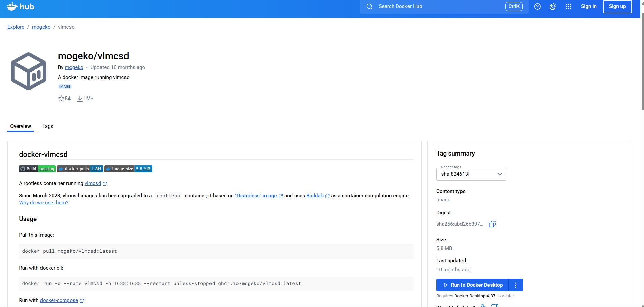Click the CtrlK shortcut badge
Screen dimensions: 644x307
point(514,6)
